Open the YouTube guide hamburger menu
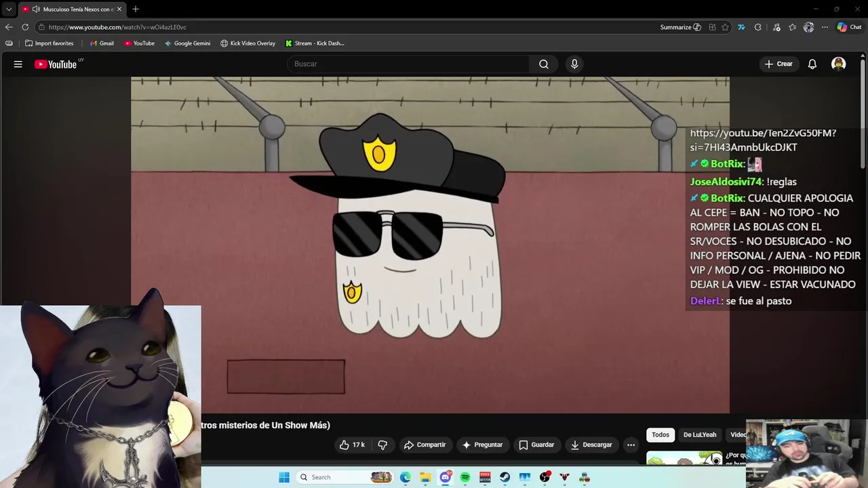 point(18,64)
